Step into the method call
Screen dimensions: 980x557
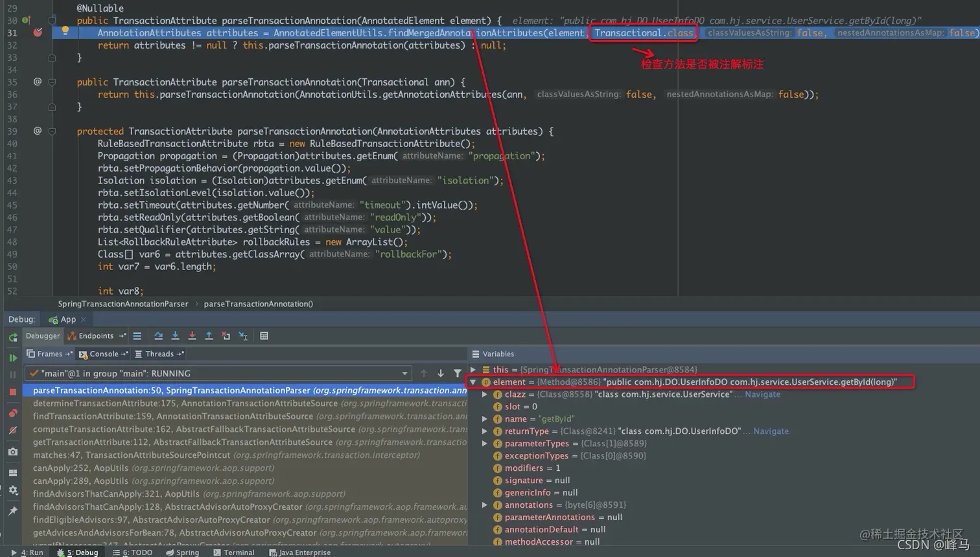[175, 335]
